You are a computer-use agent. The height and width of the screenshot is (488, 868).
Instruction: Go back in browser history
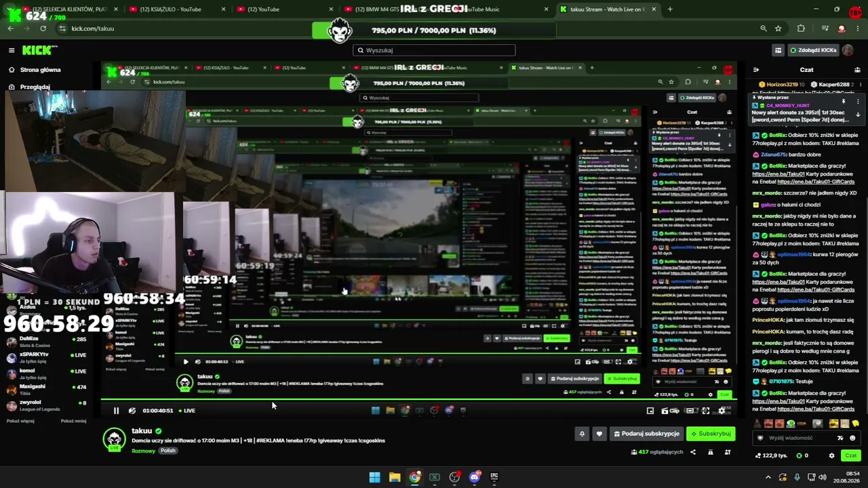[10, 28]
